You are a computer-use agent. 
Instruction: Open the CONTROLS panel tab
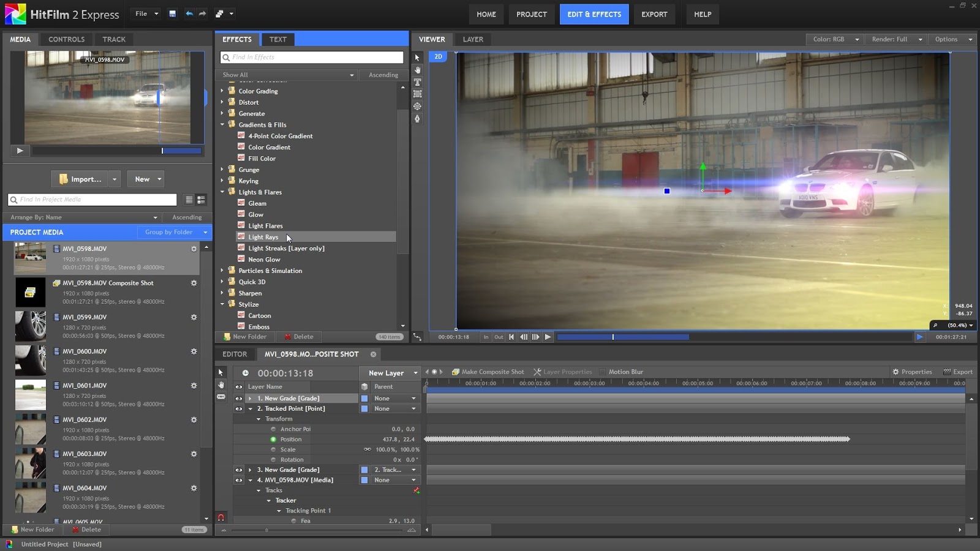pyautogui.click(x=66, y=39)
